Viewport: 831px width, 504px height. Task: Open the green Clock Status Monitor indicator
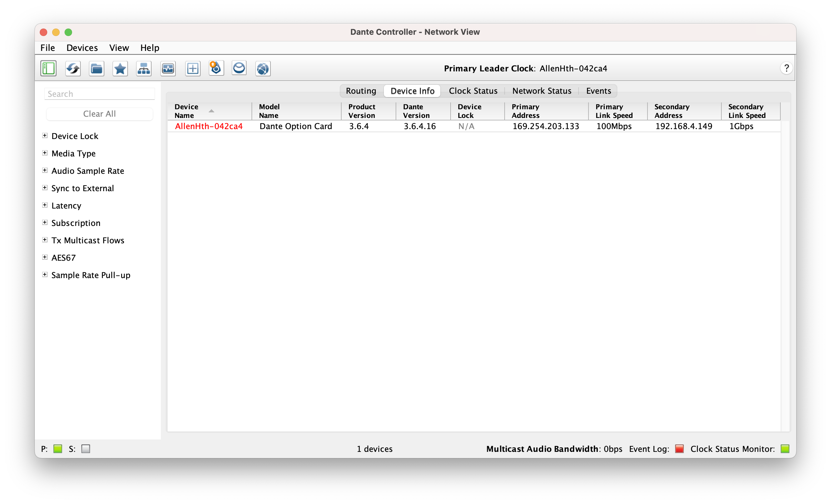pos(785,449)
